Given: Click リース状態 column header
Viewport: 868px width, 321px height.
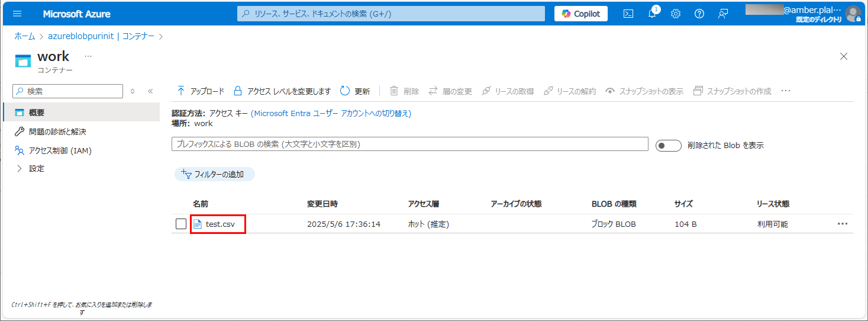Looking at the screenshot, I should 773,204.
